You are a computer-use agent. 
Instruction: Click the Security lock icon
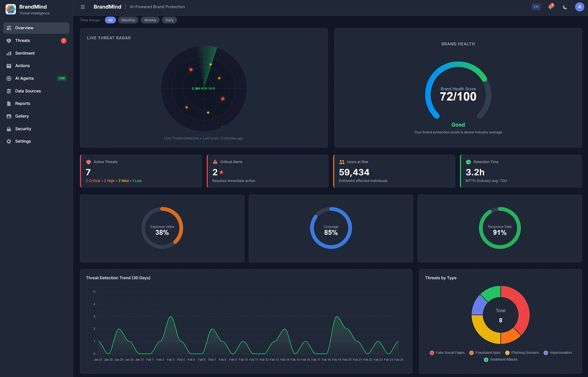tap(9, 128)
